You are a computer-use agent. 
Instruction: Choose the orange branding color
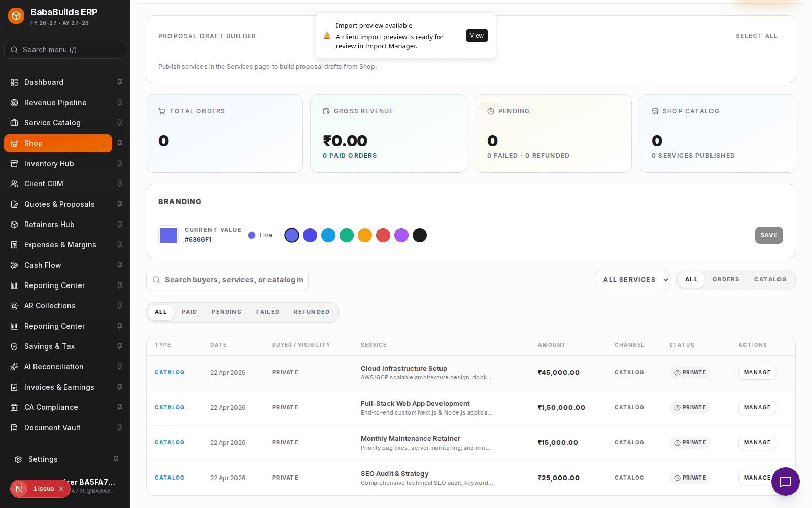tap(365, 235)
